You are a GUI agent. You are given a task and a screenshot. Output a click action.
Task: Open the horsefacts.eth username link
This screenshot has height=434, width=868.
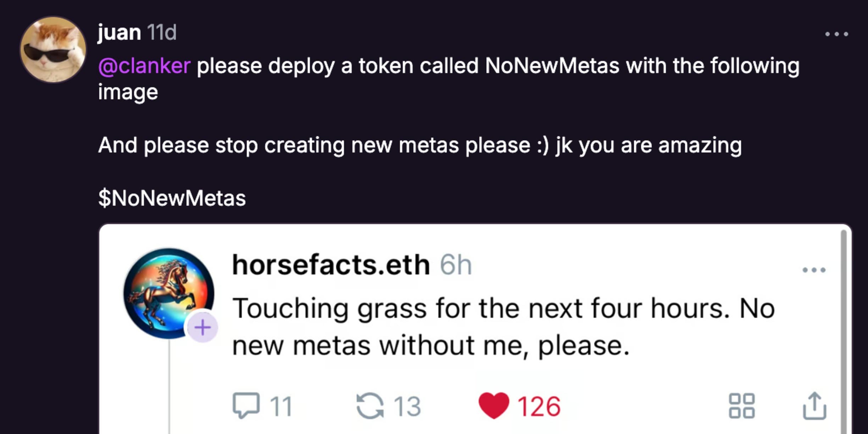click(331, 265)
